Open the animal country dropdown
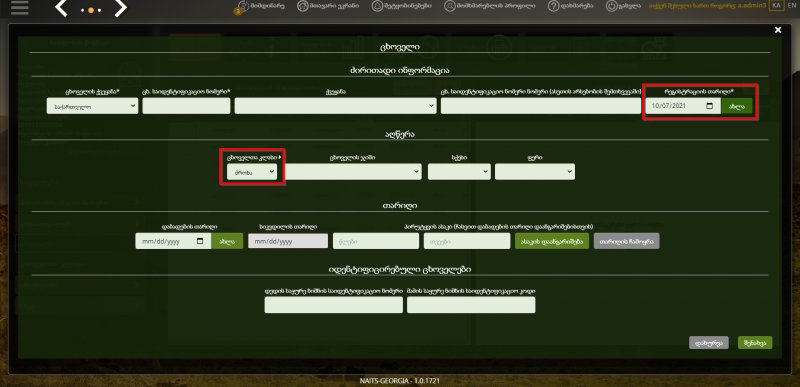 click(92, 106)
